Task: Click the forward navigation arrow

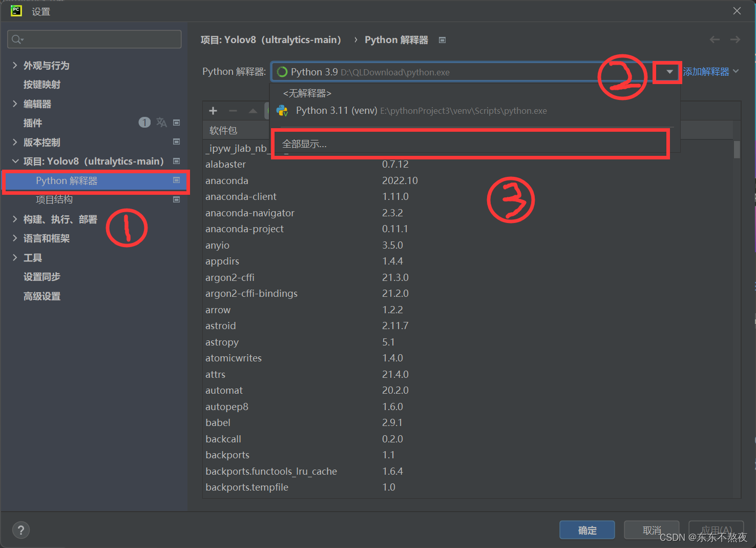Action: 736,39
